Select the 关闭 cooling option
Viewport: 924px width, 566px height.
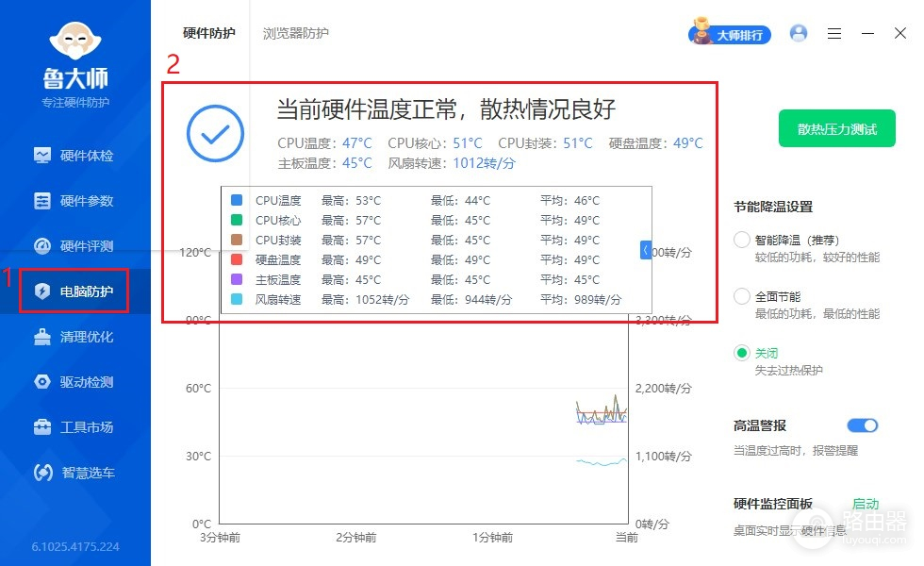coord(742,353)
